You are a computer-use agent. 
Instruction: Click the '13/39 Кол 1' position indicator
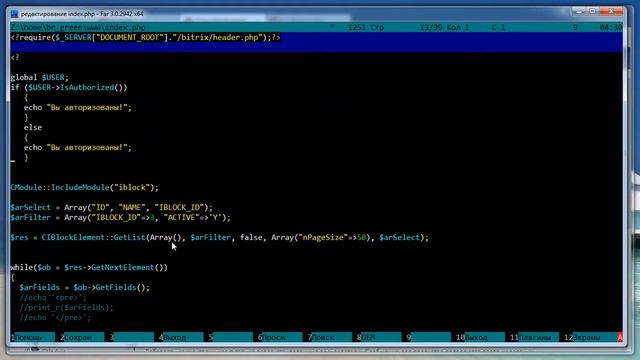point(444,27)
